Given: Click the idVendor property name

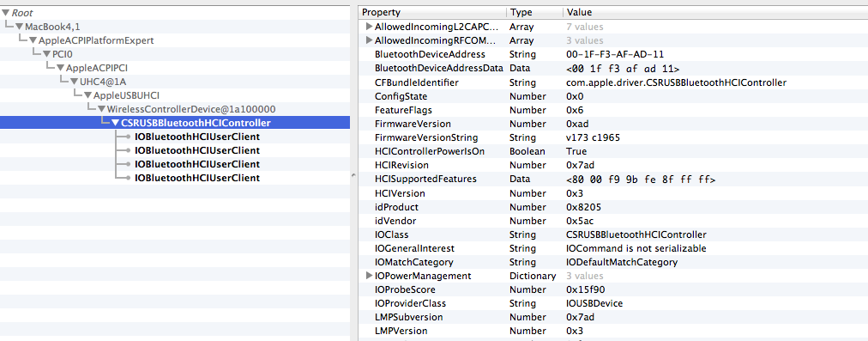Looking at the screenshot, I should 395,221.
